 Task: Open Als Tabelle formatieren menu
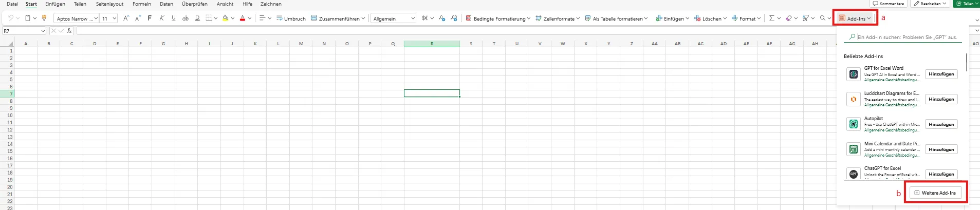point(616,18)
